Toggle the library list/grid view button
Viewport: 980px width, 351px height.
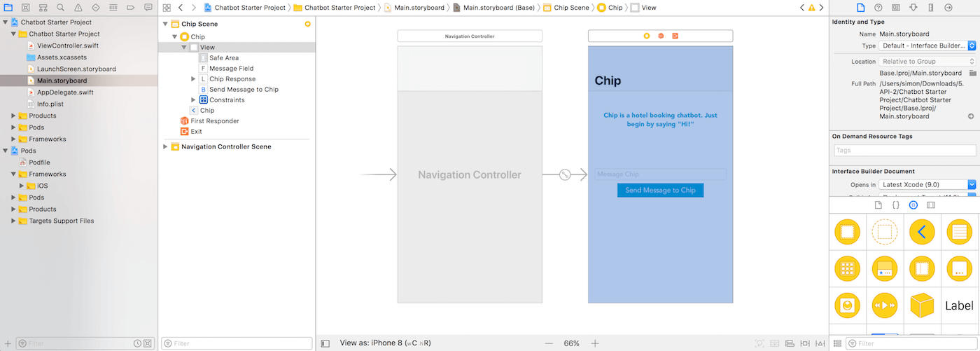coord(836,343)
